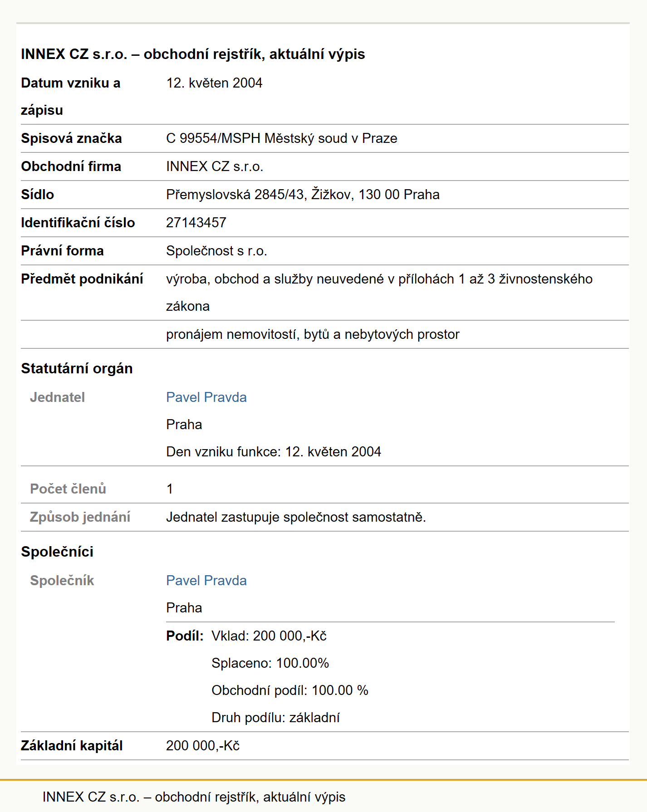Click the Společníci section heading
This screenshot has height=812, width=647.
pyautogui.click(x=57, y=552)
